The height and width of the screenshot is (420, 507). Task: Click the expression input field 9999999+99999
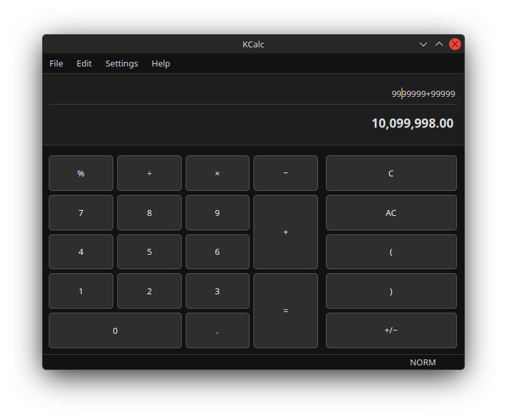coord(254,93)
